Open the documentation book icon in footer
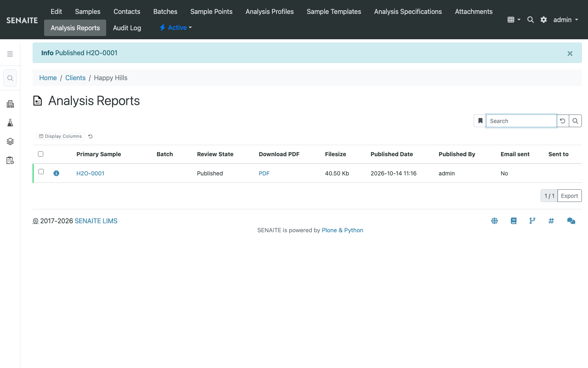Viewport: 588px width, 368px height. [514, 221]
